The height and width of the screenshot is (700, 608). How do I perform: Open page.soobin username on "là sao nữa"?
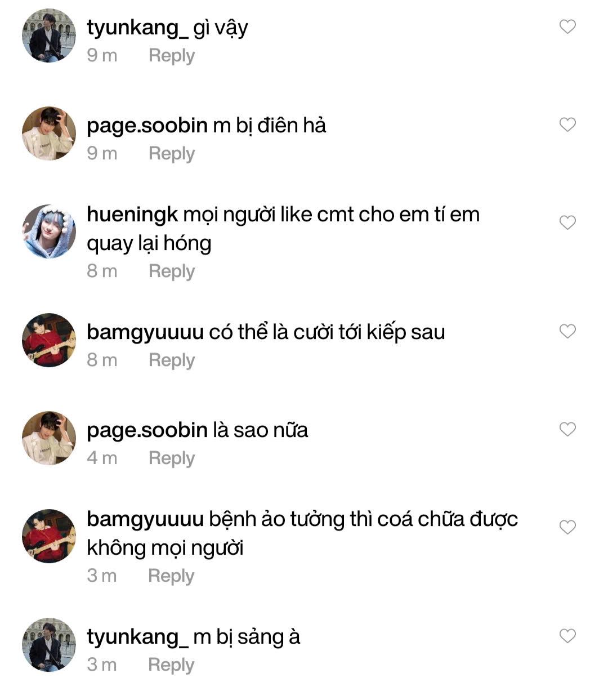coord(147,430)
